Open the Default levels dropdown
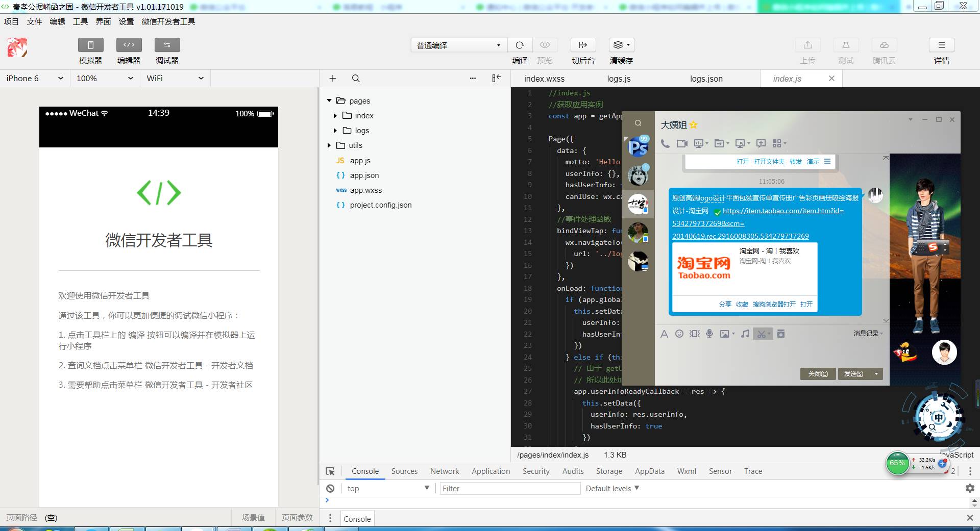This screenshot has width=980, height=531. coord(612,488)
